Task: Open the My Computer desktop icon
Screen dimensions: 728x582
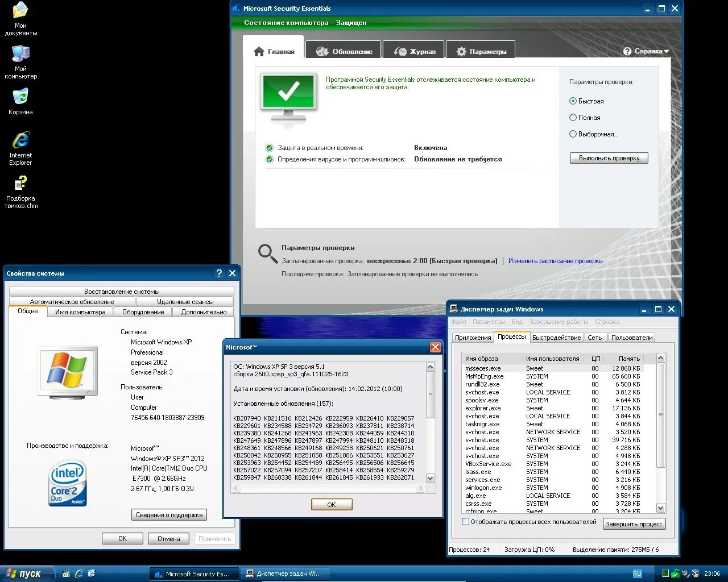Action: point(20,61)
